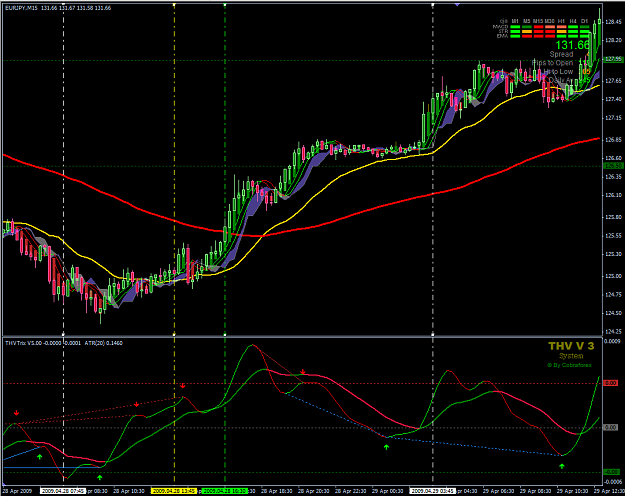
Task: Click the EMA M15 red signal bar
Action: click(x=539, y=36)
